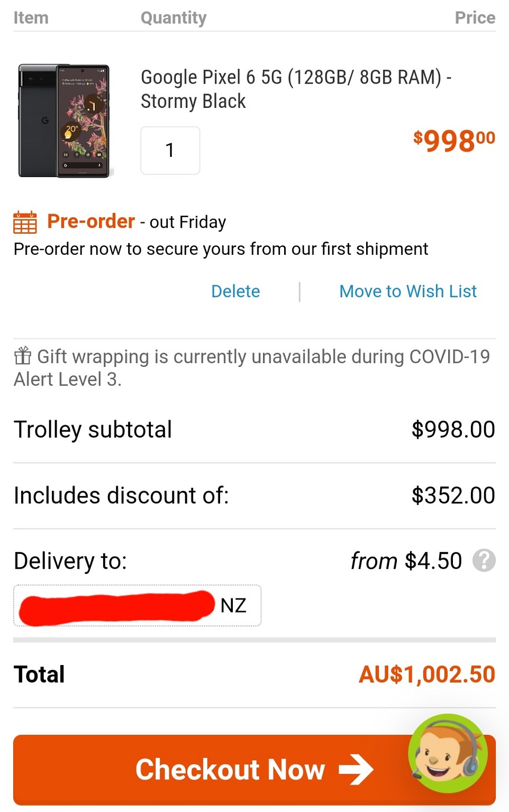Click the $998.00 item price
The image size is (509, 812).
coord(454,141)
